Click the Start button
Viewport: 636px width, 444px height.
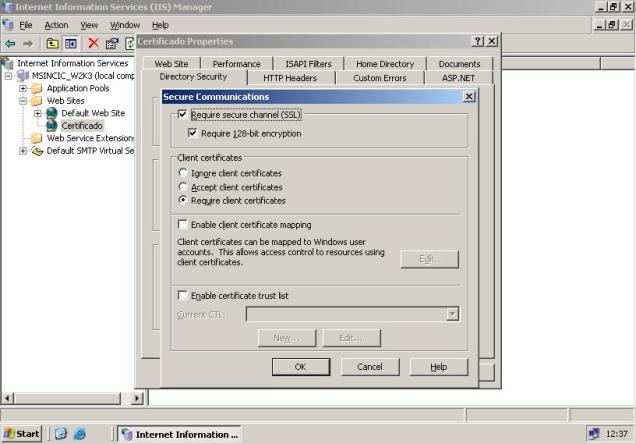pyautogui.click(x=22, y=434)
